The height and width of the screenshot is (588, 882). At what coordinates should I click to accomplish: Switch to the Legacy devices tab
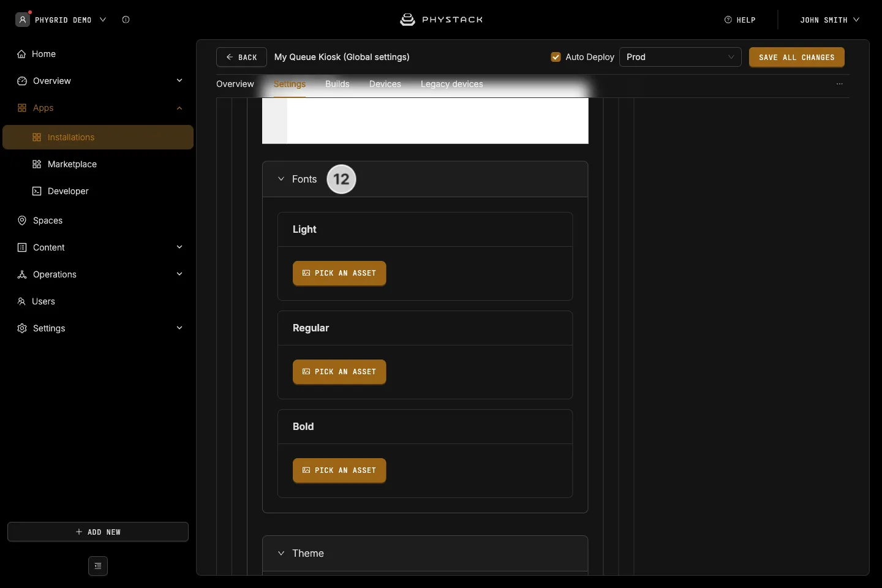click(x=452, y=84)
